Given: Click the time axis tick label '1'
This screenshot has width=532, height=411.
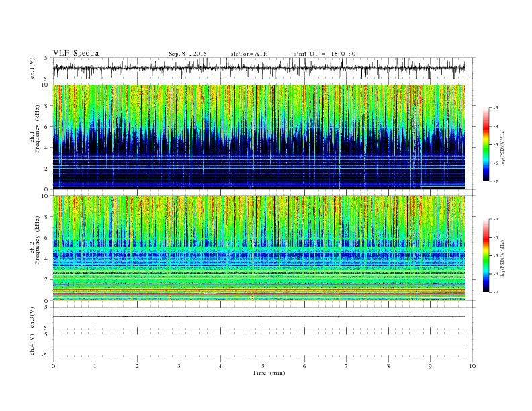Looking at the screenshot, I should point(95,366).
